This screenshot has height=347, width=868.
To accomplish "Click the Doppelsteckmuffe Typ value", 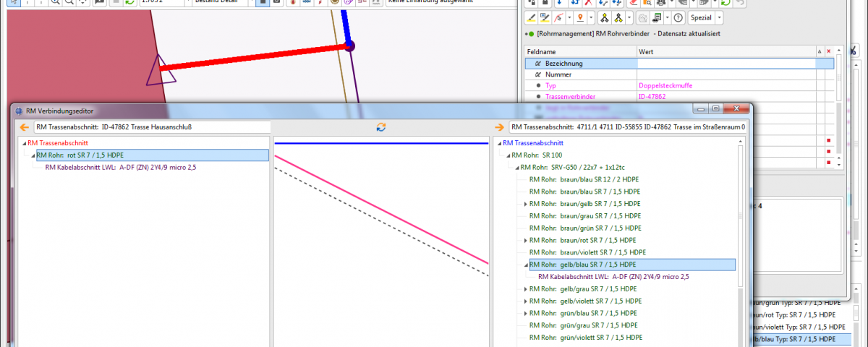I will tap(665, 85).
